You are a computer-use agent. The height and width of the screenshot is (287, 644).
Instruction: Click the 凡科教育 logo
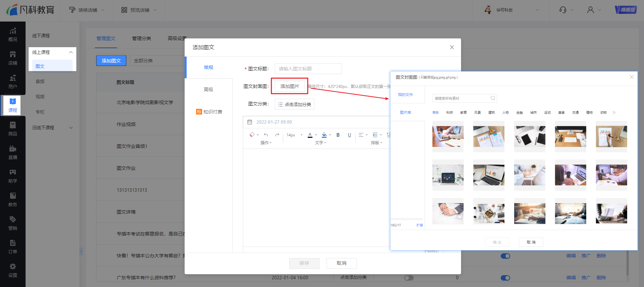[x=30, y=10]
